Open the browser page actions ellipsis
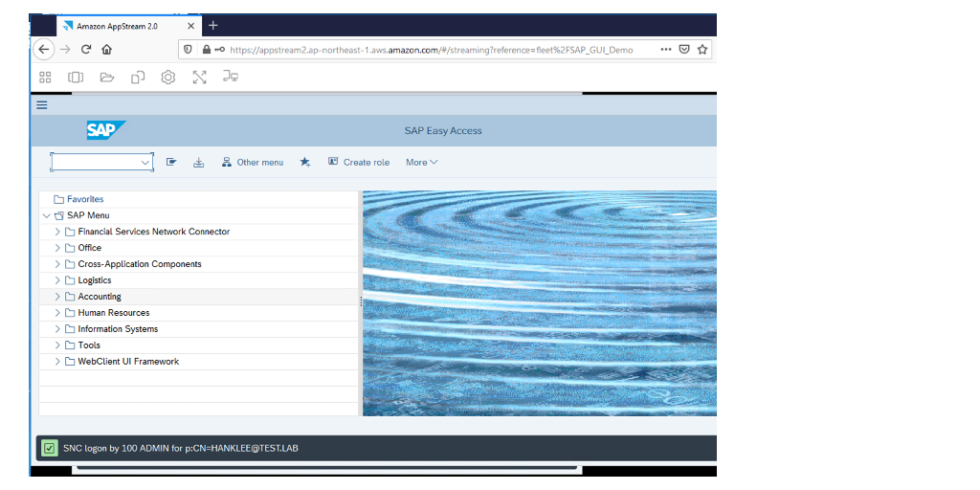 point(666,50)
